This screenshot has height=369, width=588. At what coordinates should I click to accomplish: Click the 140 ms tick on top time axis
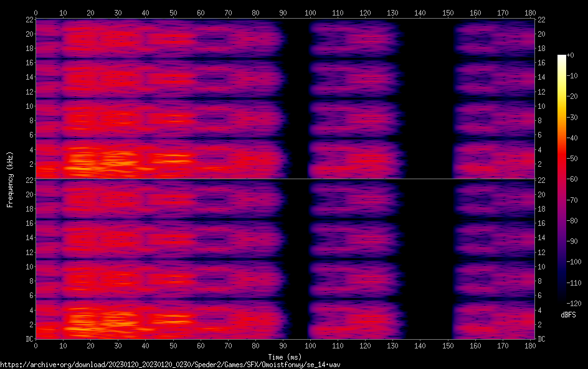point(420,12)
